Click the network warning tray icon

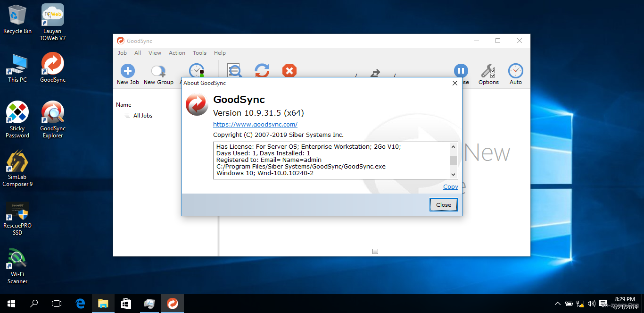(x=580, y=304)
